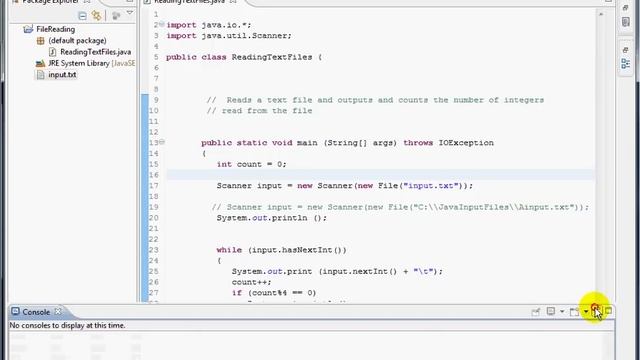Click the JRE System Library books icon
Screen dimensions: 640x360
click(x=40, y=63)
